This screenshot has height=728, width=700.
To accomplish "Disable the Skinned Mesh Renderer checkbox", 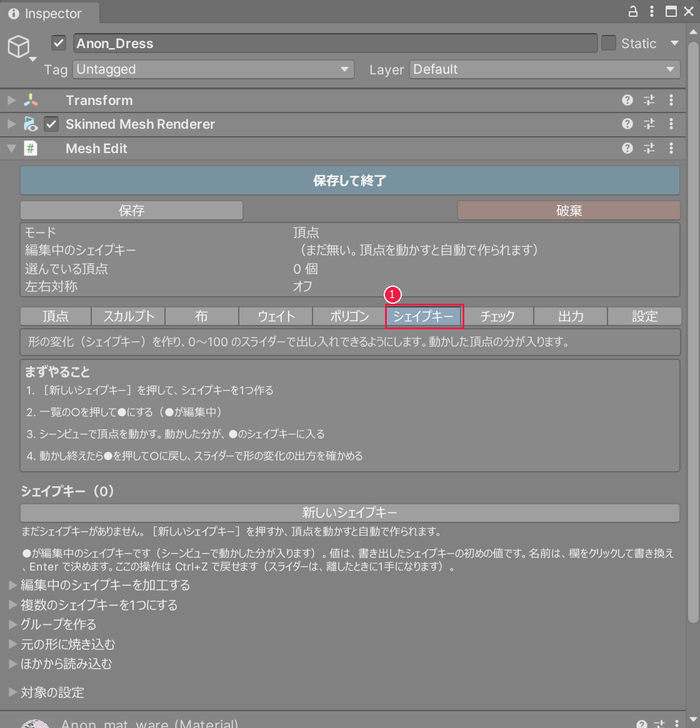I will (x=51, y=124).
